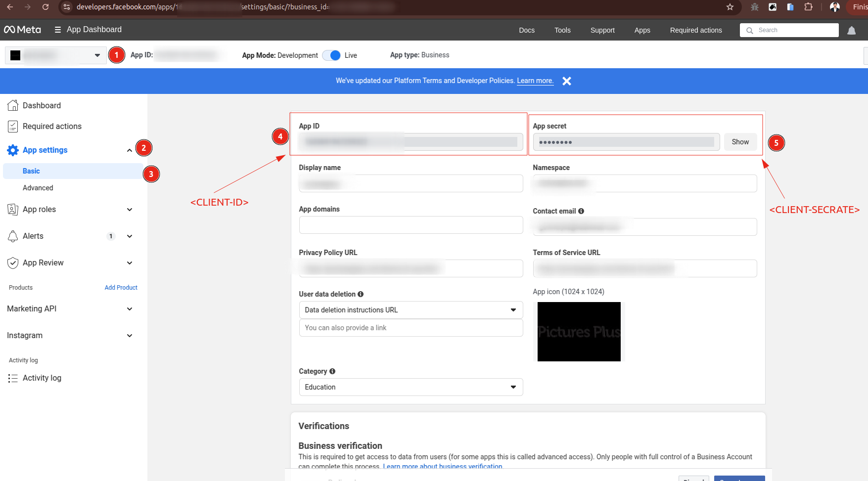Click the header Search box
This screenshot has height=481, width=868.
pyautogui.click(x=789, y=30)
